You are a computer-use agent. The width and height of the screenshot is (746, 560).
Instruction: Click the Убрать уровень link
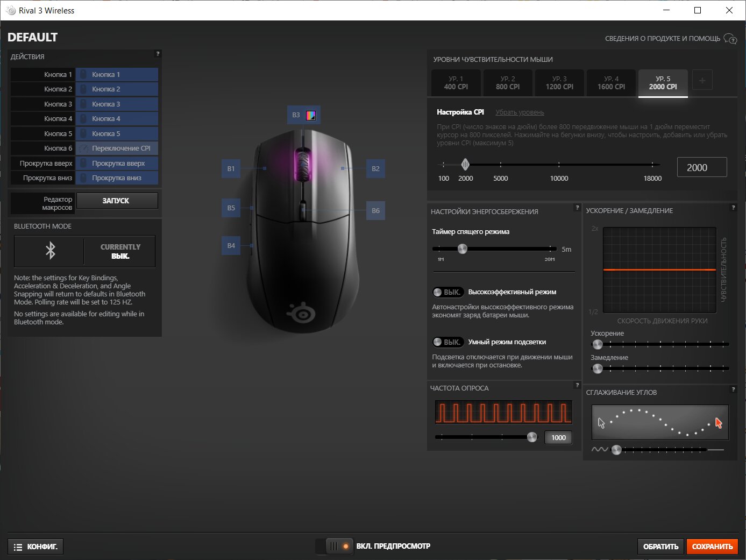point(520,112)
